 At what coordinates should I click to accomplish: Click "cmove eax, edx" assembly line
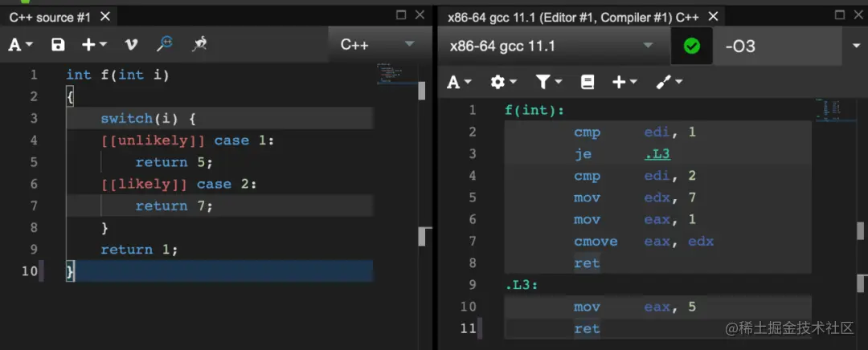coord(644,242)
